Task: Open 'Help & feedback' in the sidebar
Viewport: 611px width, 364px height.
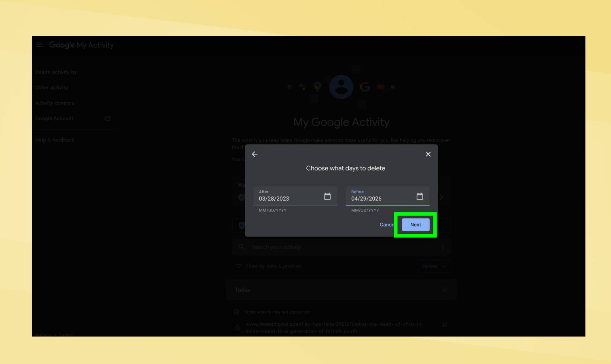Action: (x=55, y=140)
